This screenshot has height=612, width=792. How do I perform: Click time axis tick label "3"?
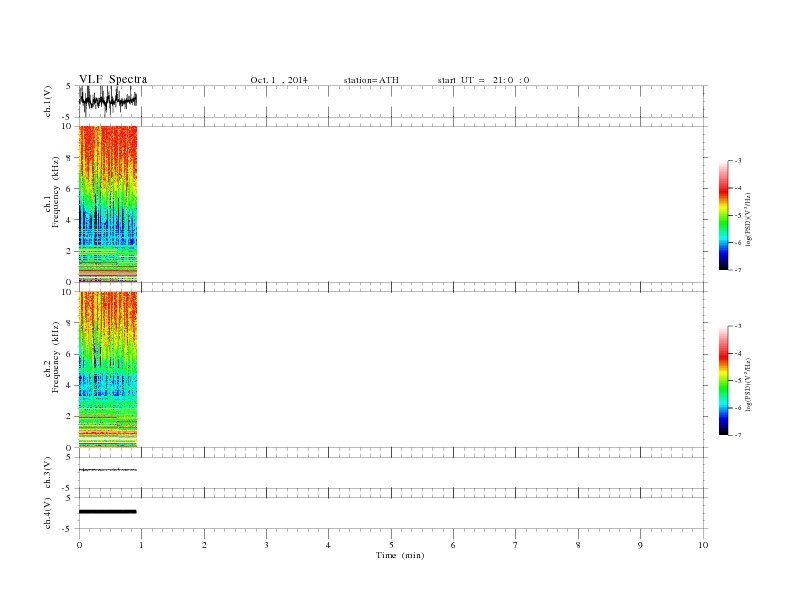[x=266, y=545]
